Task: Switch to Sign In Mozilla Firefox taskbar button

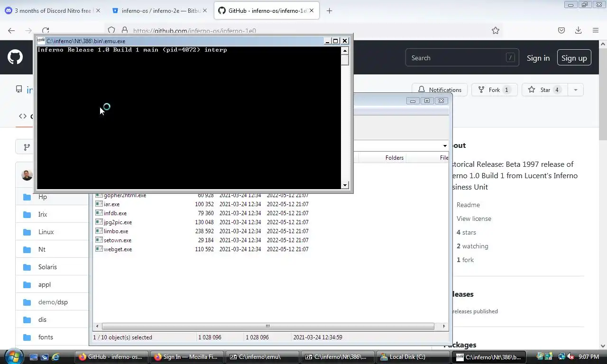Action: [x=186, y=357]
